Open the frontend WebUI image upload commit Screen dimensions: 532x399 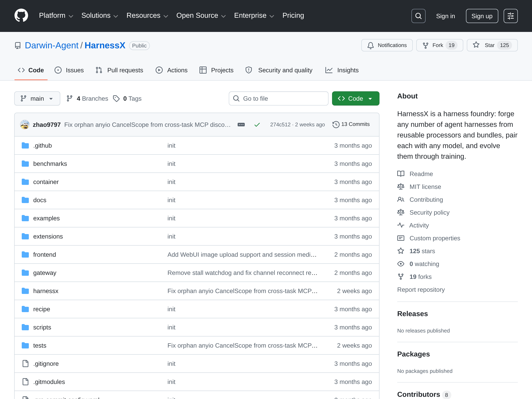click(x=242, y=254)
